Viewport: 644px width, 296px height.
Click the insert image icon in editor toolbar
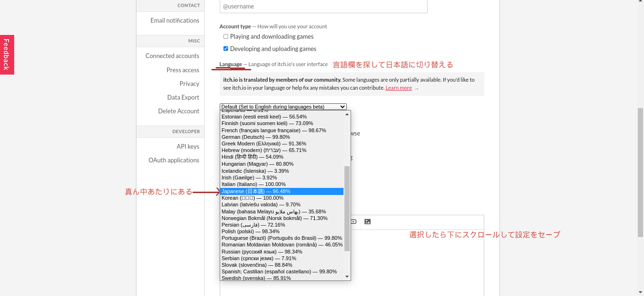click(x=368, y=221)
